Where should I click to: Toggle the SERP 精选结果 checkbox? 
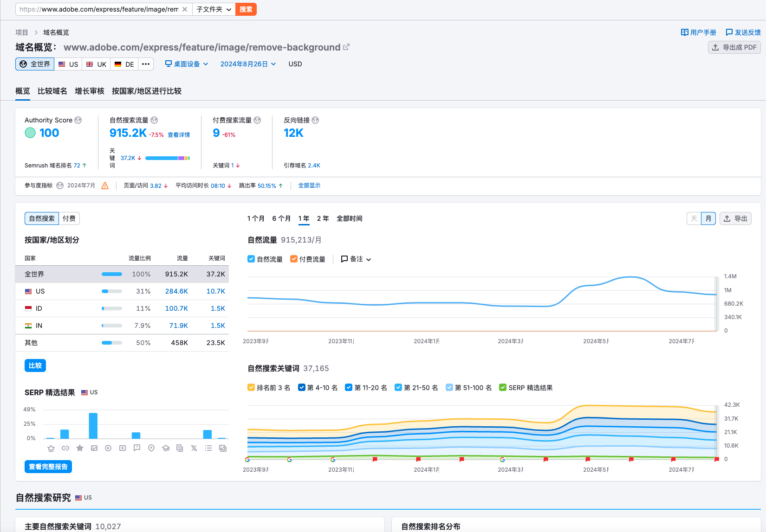click(503, 387)
